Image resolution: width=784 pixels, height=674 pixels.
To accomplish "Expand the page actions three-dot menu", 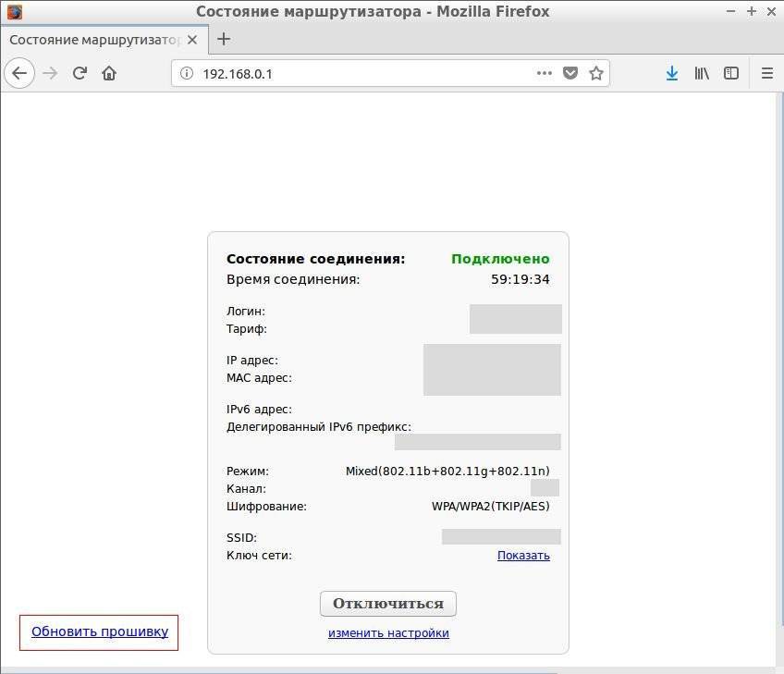I will 545,73.
